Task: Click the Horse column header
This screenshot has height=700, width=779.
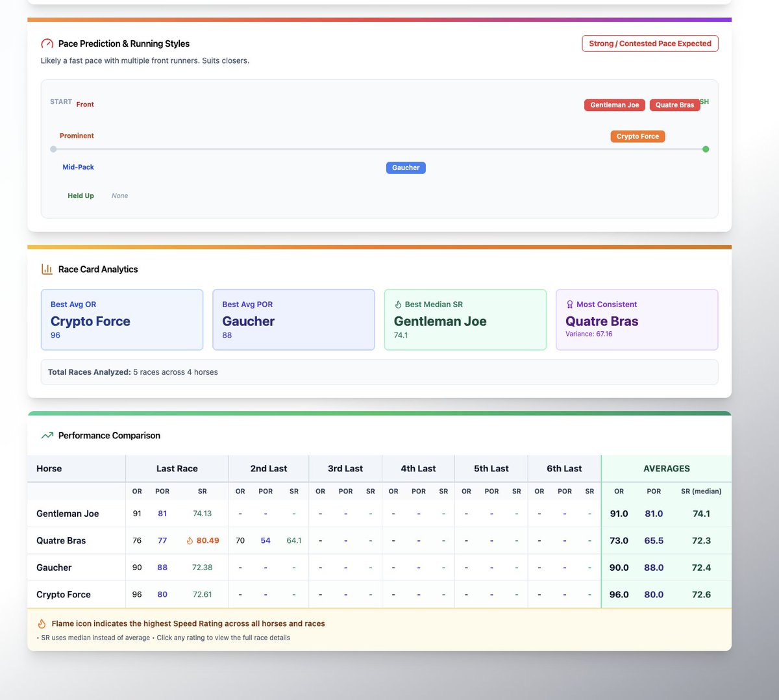Action: pos(49,468)
